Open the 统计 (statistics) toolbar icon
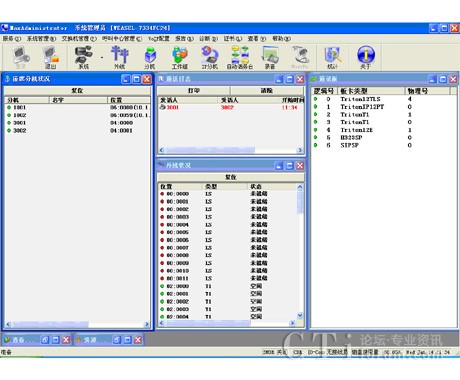Image resolution: width=460 pixels, height=380 pixels. tap(333, 57)
